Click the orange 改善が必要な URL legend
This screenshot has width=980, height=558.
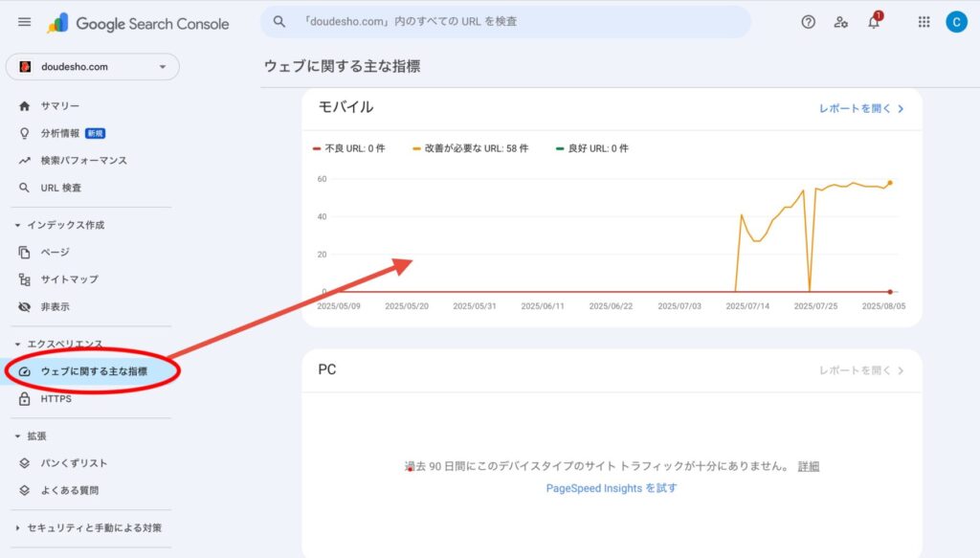pyautogui.click(x=470, y=148)
